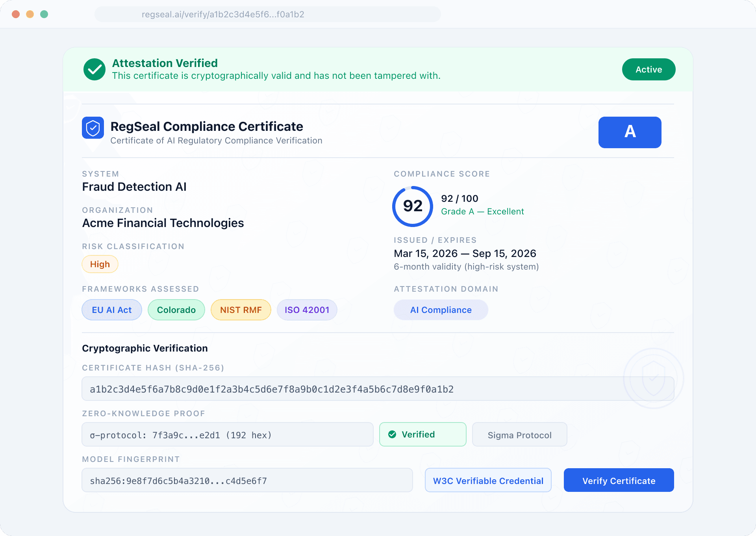
Task: Click the circular 92 compliance score ring
Action: point(412,206)
